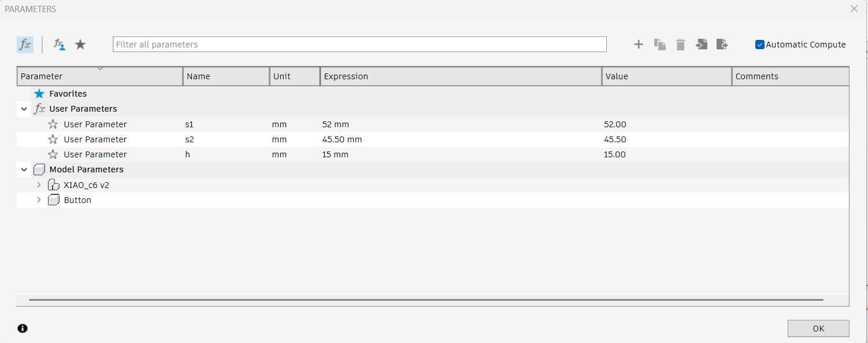Edit the expression '52 mm'
Image resolution: width=868 pixels, height=343 pixels.
click(x=336, y=124)
